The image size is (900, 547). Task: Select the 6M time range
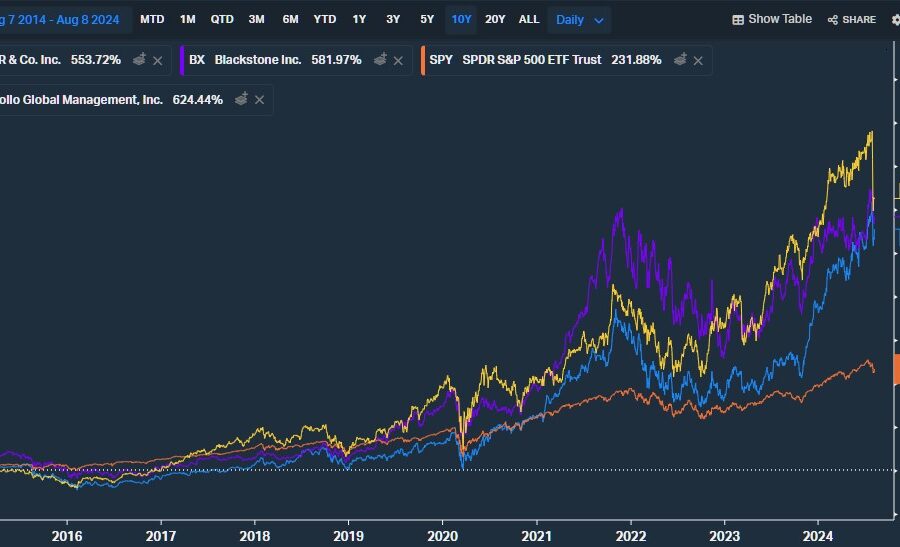tap(290, 19)
